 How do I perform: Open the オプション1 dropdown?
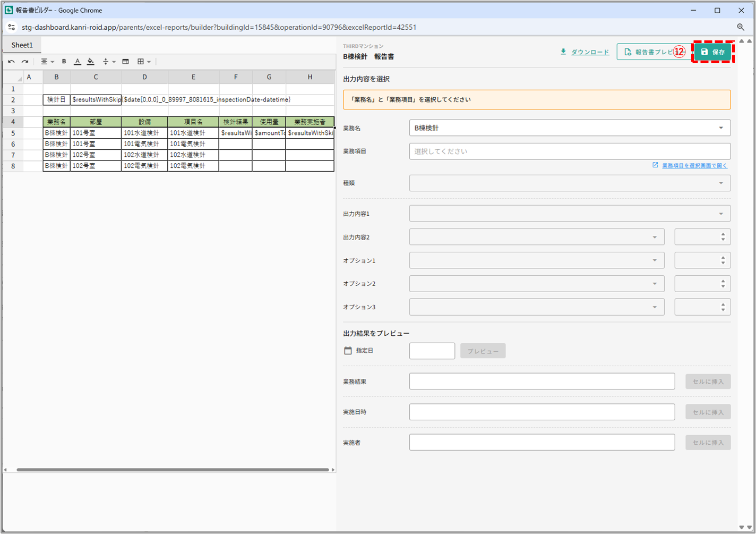[x=537, y=260]
